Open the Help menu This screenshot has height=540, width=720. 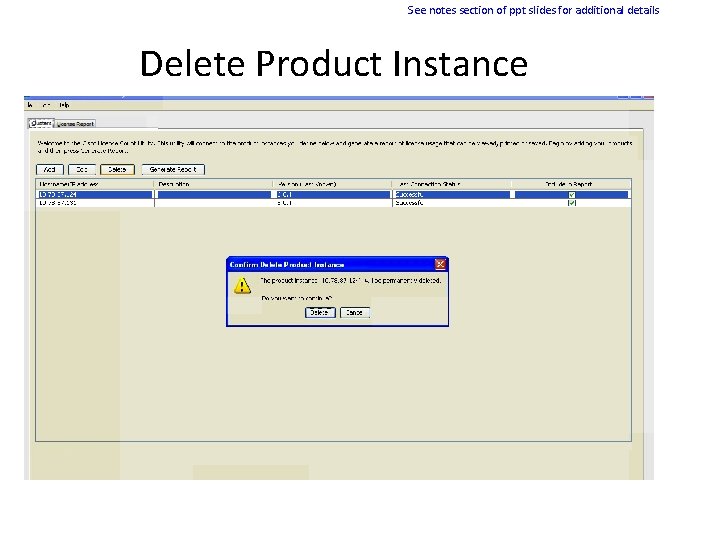(64, 105)
